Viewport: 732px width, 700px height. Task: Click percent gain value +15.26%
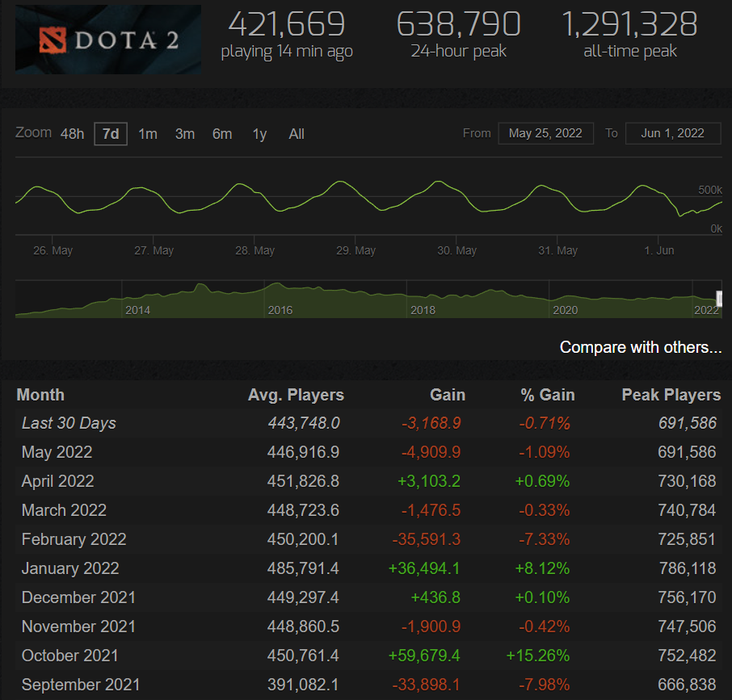[538, 656]
